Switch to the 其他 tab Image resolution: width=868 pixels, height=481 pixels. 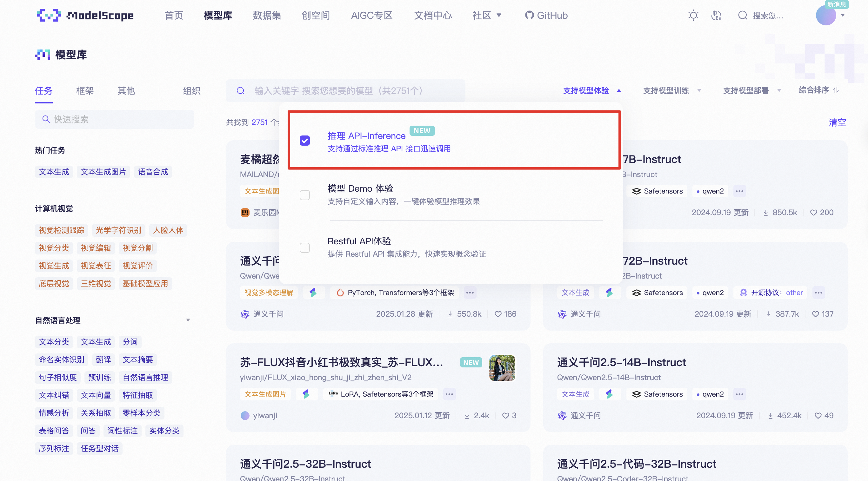(x=126, y=91)
